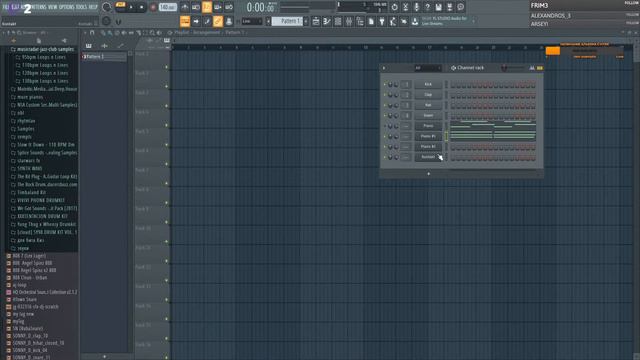Click the stamp tool icon
This screenshot has width=640, height=360.
(229, 21)
